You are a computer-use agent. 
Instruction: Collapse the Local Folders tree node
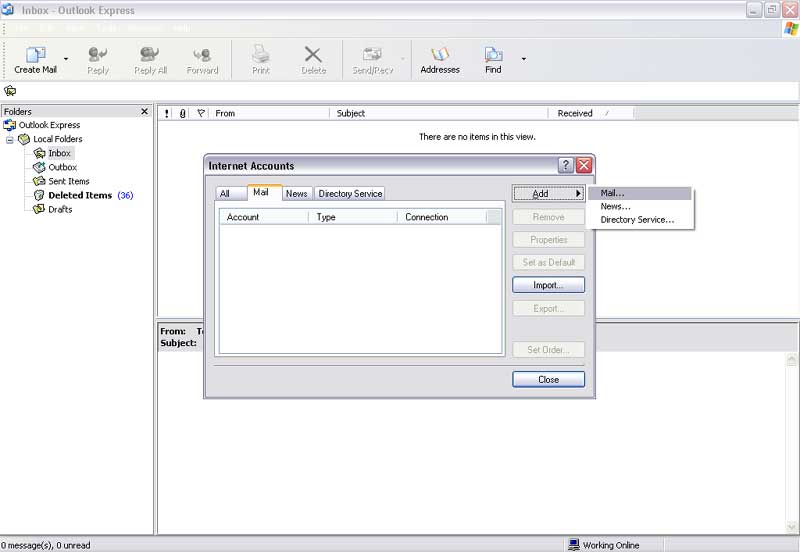[9, 139]
